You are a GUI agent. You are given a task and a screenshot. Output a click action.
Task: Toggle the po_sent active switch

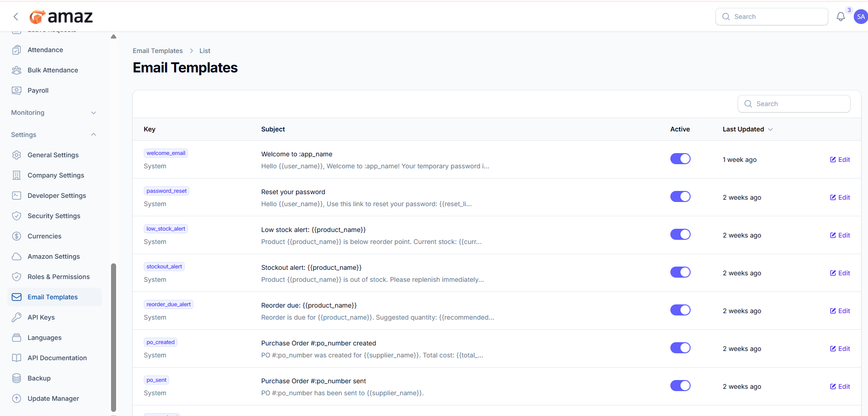pyautogui.click(x=680, y=386)
